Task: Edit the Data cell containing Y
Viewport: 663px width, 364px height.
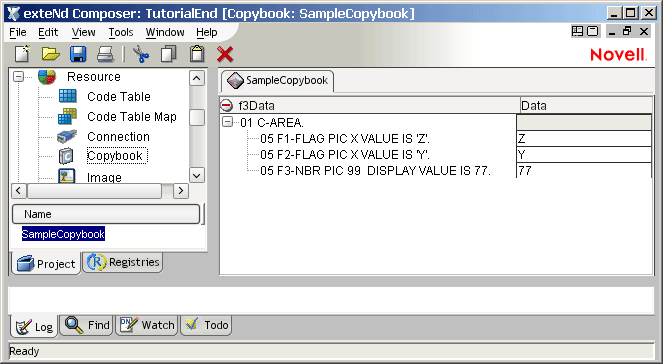Action: pos(584,155)
